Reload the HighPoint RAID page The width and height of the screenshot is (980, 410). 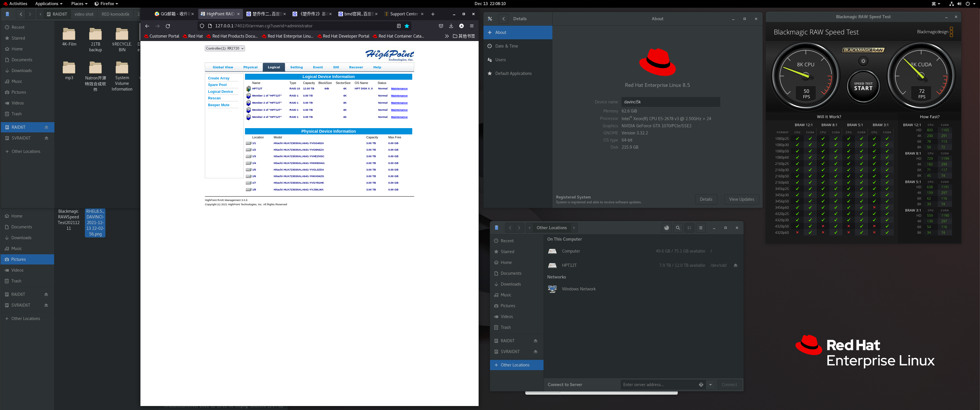[168, 26]
